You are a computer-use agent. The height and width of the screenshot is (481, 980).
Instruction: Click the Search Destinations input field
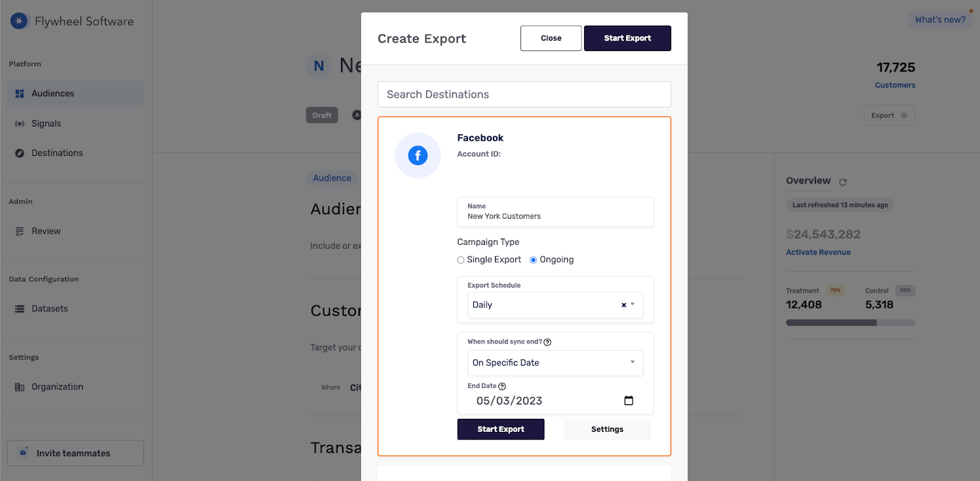click(x=524, y=94)
